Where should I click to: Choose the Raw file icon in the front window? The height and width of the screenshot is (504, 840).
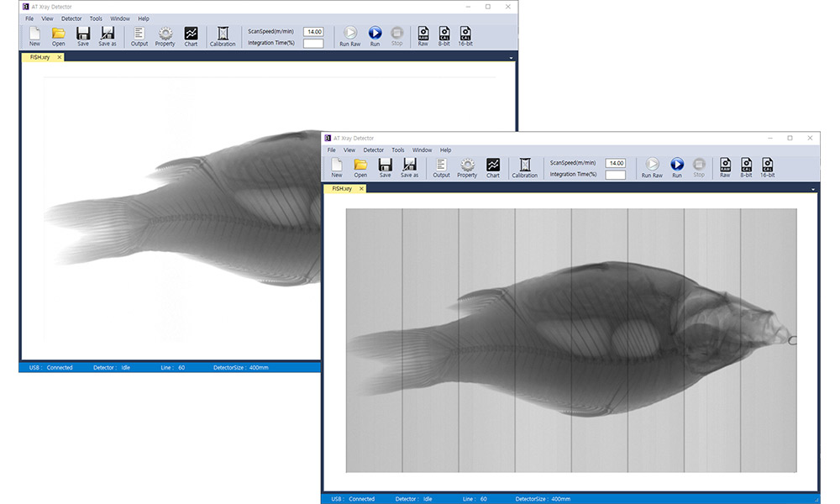pyautogui.click(x=725, y=165)
